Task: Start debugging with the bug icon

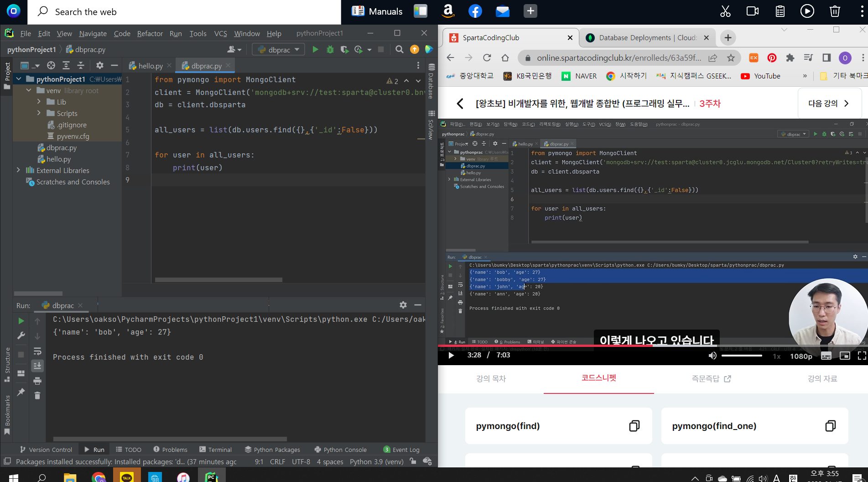Action: coord(330,49)
